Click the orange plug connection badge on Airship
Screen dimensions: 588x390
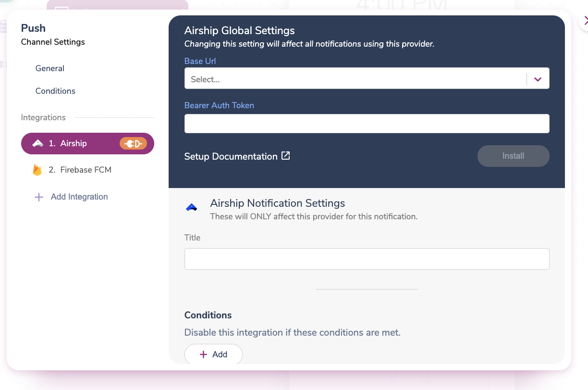134,143
